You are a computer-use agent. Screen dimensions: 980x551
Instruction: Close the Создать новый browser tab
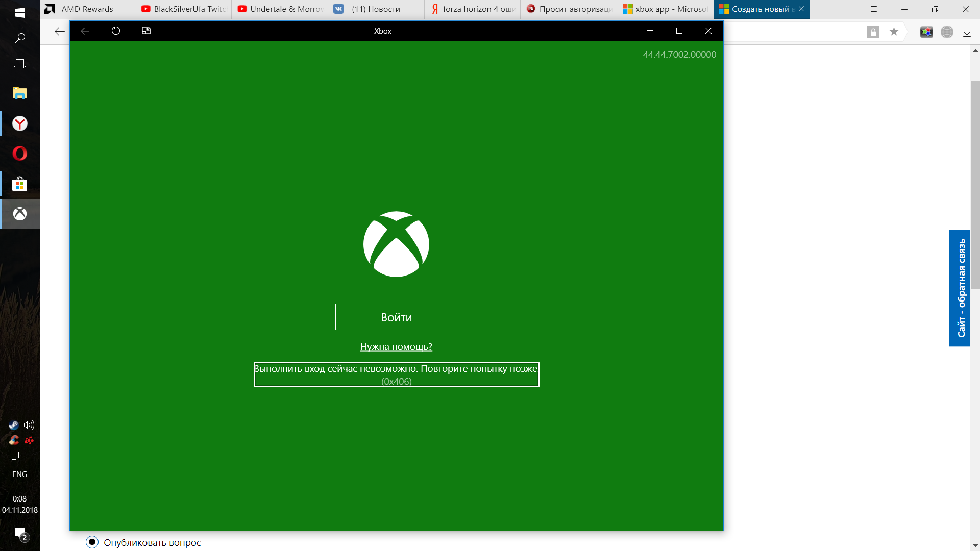click(801, 9)
